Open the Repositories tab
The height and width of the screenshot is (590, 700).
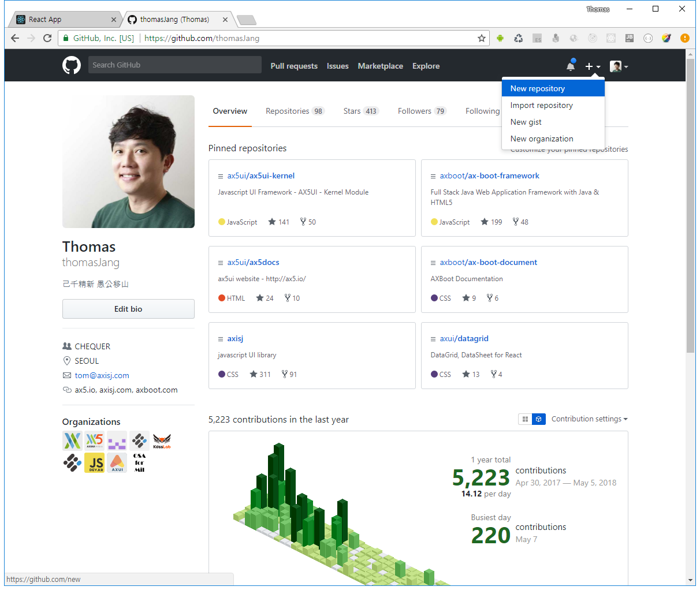pyautogui.click(x=295, y=111)
